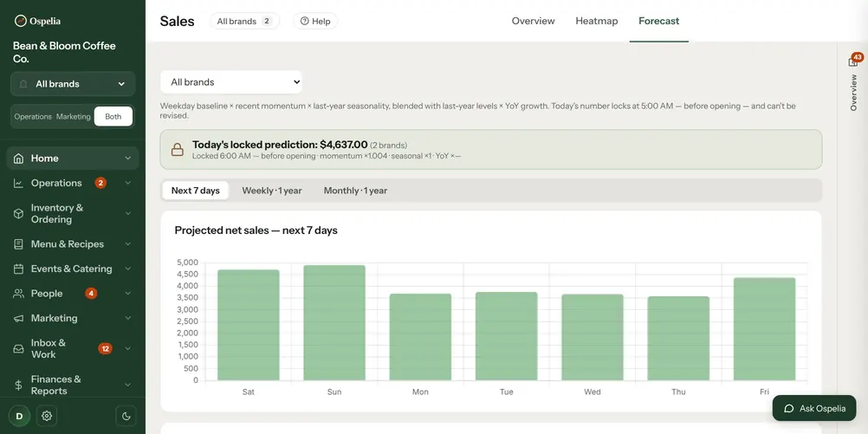
Task: Switch to the Overview tab
Action: 533,21
